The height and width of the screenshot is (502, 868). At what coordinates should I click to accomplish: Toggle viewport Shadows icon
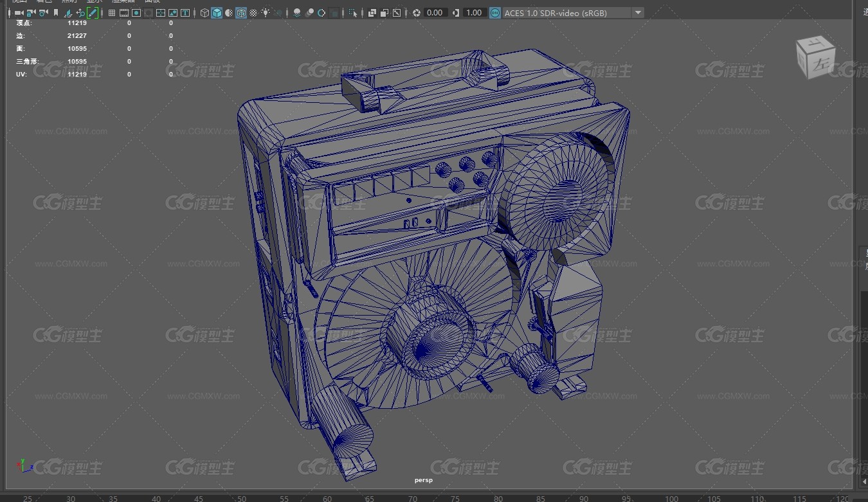coord(278,12)
